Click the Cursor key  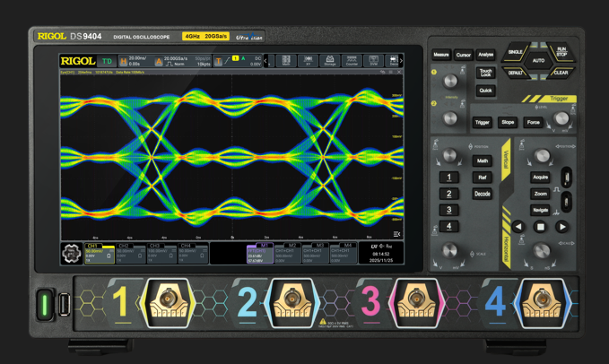tap(464, 55)
